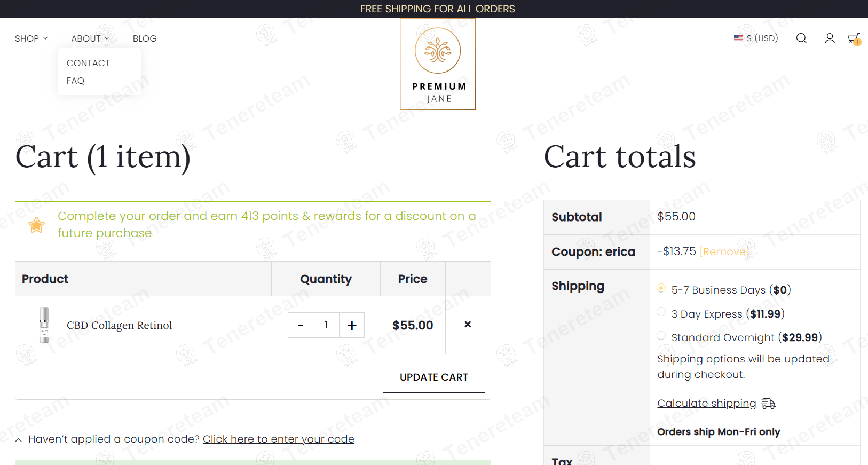Click the CBD Collagen Retinol product thumbnail
Viewport: 868px width, 465px height.
(x=44, y=325)
